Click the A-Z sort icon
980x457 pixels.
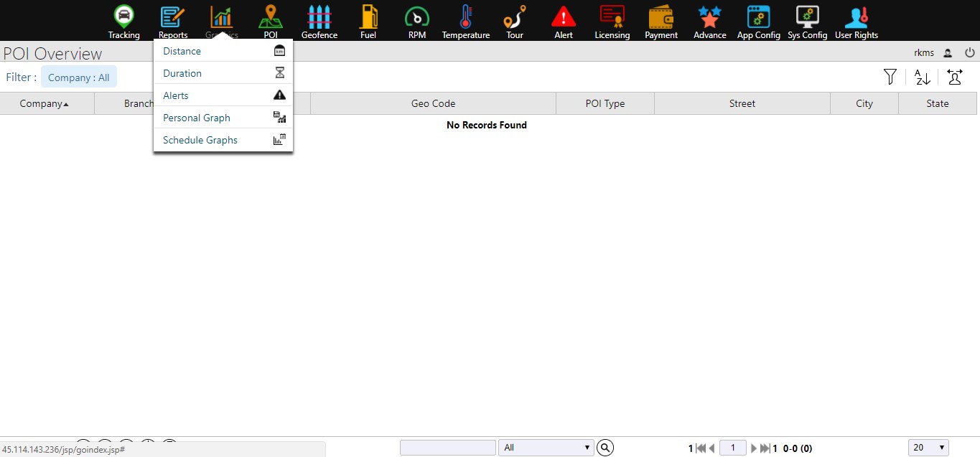[x=923, y=77]
